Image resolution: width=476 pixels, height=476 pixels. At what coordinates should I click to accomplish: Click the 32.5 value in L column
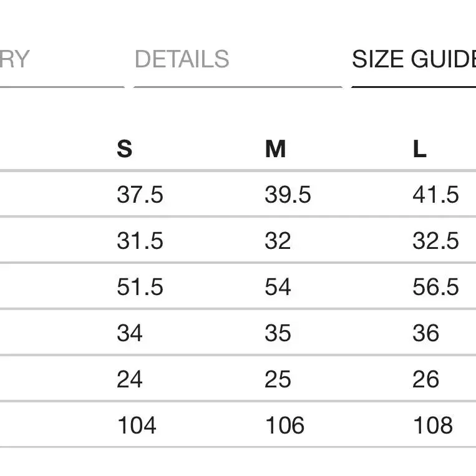click(x=435, y=241)
